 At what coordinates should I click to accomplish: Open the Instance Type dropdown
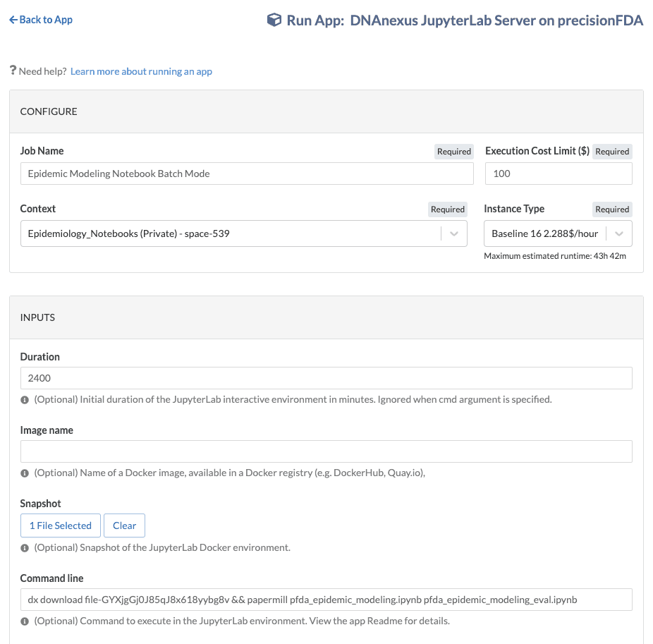[558, 233]
